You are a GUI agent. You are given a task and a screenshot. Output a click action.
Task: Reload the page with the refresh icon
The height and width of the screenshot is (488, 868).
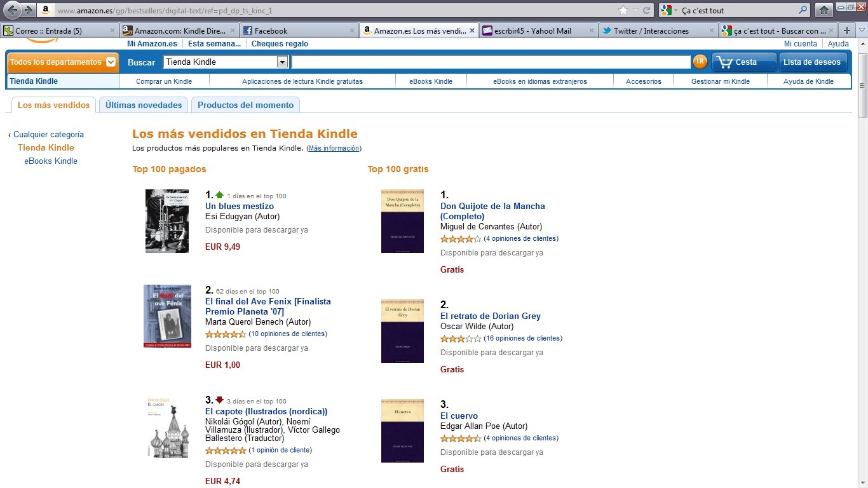tap(647, 10)
